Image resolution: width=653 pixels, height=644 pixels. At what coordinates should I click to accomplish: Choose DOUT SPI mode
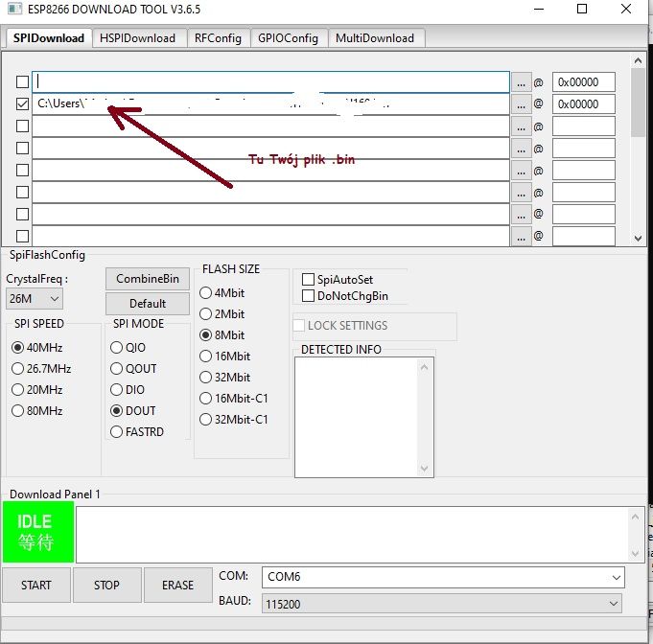[x=133, y=411]
